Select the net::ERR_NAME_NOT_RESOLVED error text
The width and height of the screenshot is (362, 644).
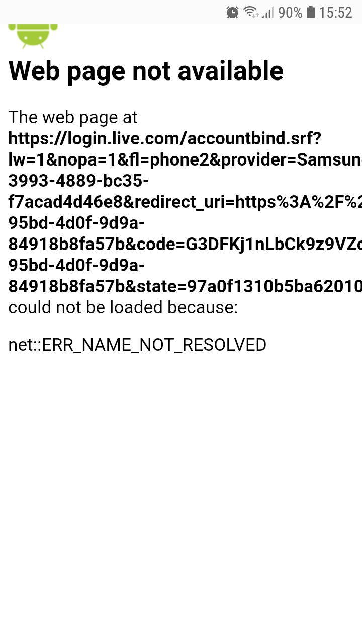(137, 345)
